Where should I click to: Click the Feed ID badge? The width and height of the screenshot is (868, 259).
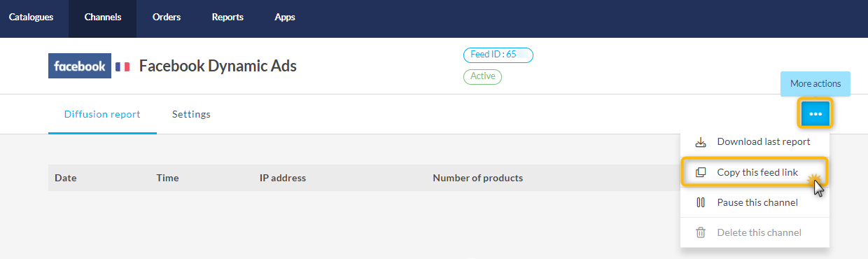(498, 55)
